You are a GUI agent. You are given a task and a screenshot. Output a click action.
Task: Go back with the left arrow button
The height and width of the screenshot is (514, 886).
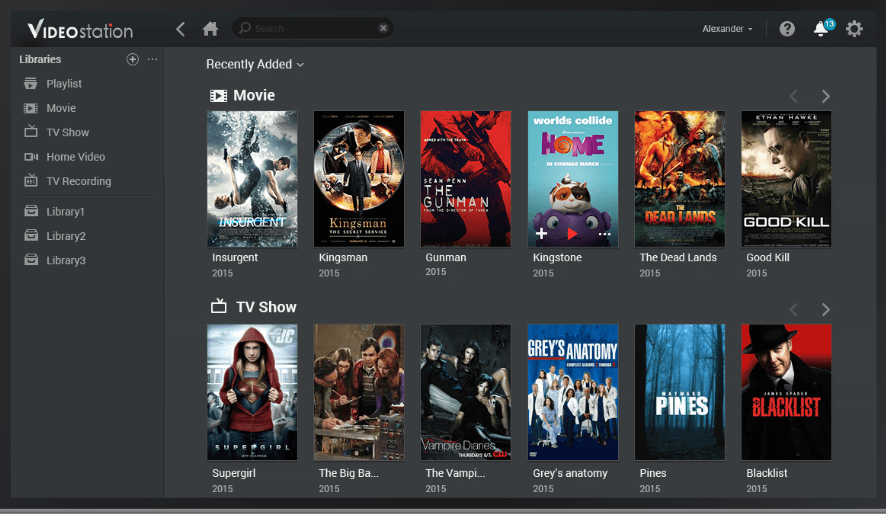[x=180, y=29]
